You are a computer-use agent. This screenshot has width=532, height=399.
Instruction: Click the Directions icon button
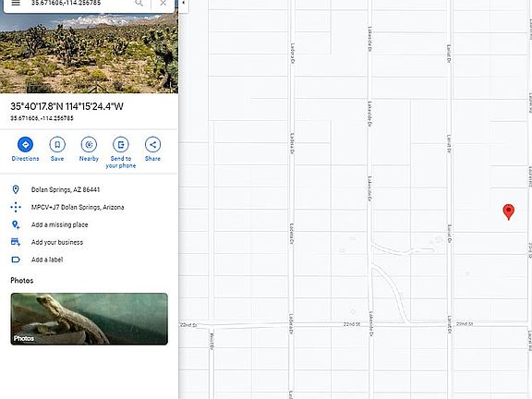pyautogui.click(x=26, y=144)
